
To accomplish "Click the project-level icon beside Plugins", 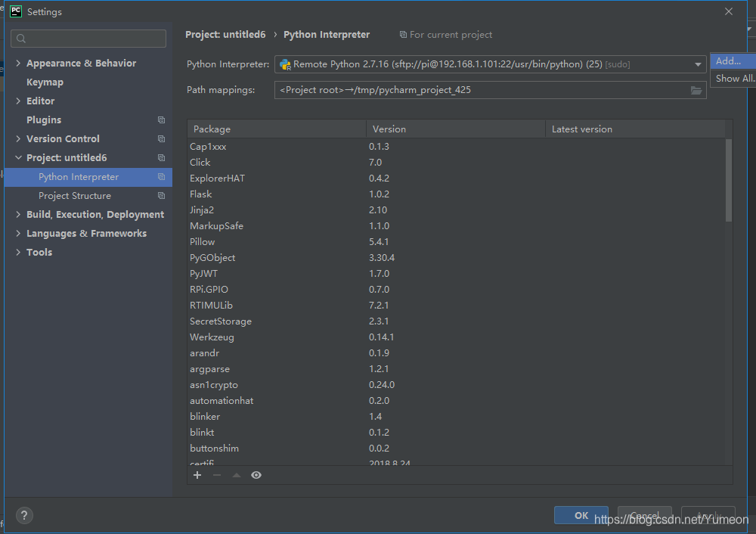I will tap(162, 120).
